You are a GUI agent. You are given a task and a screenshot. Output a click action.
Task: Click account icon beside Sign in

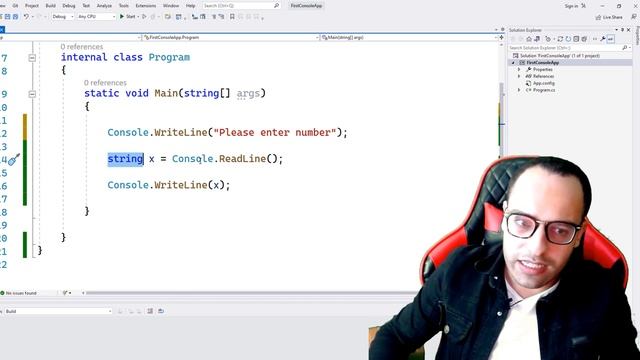click(x=584, y=6)
